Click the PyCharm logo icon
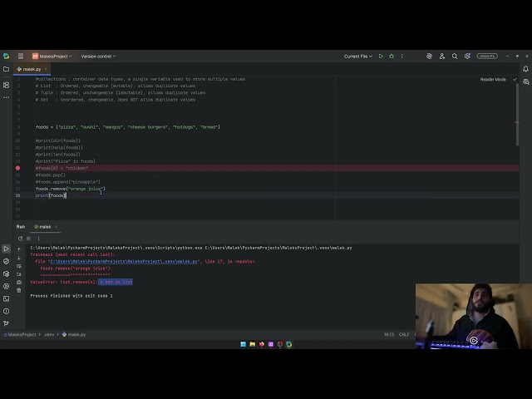This screenshot has height=399, width=532. (6, 56)
